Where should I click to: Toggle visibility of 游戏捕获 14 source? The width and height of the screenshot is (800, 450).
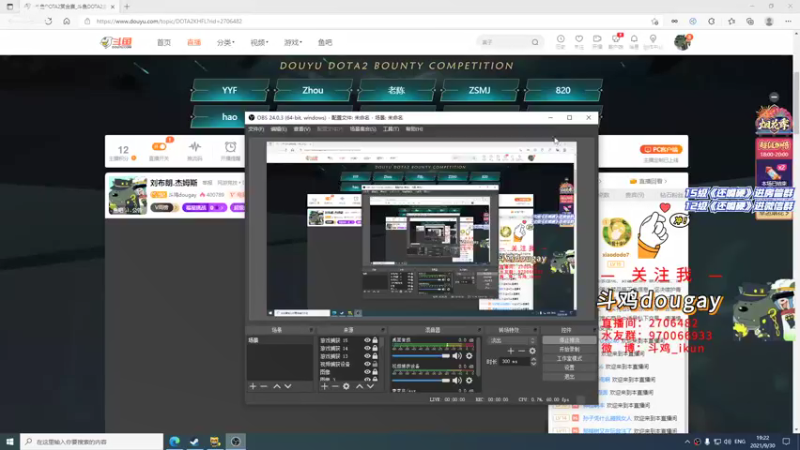tap(367, 348)
